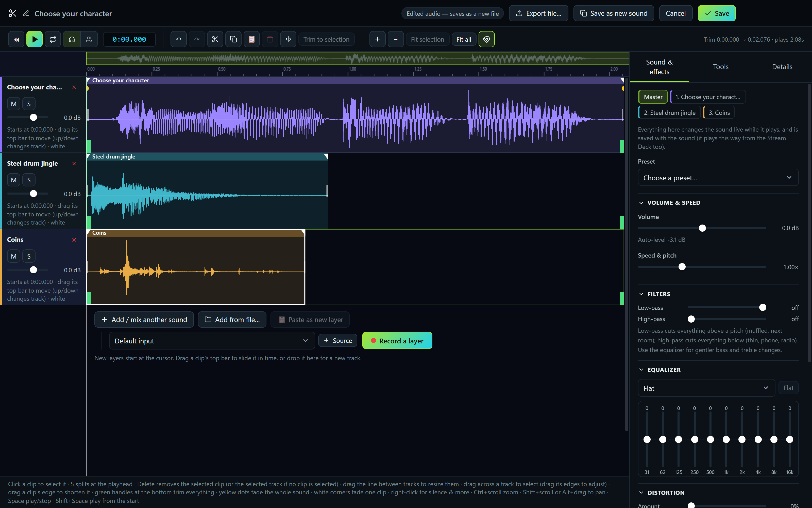This screenshot has width=812, height=508.
Task: Split clip at playhead icon
Action: point(288,39)
